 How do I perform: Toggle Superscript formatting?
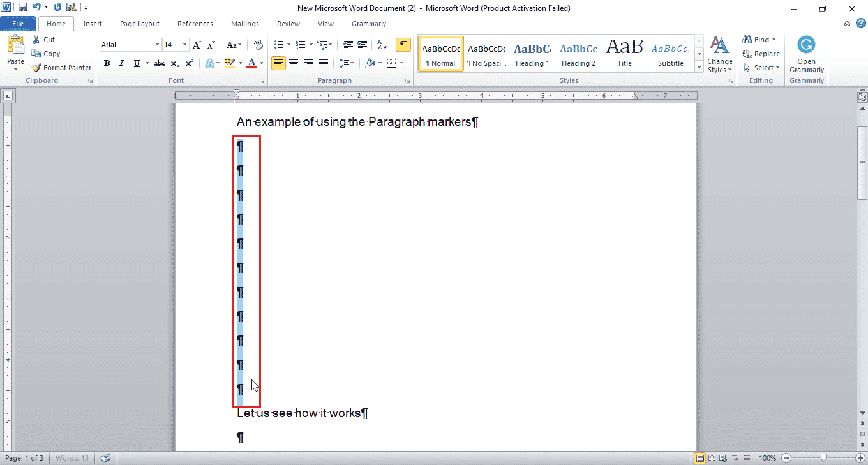click(190, 63)
